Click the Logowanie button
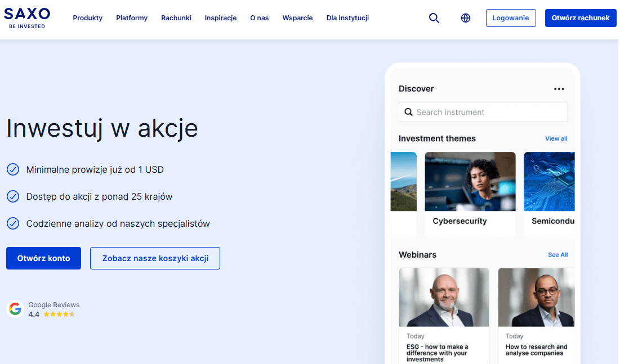This screenshot has height=364, width=620. tap(511, 18)
